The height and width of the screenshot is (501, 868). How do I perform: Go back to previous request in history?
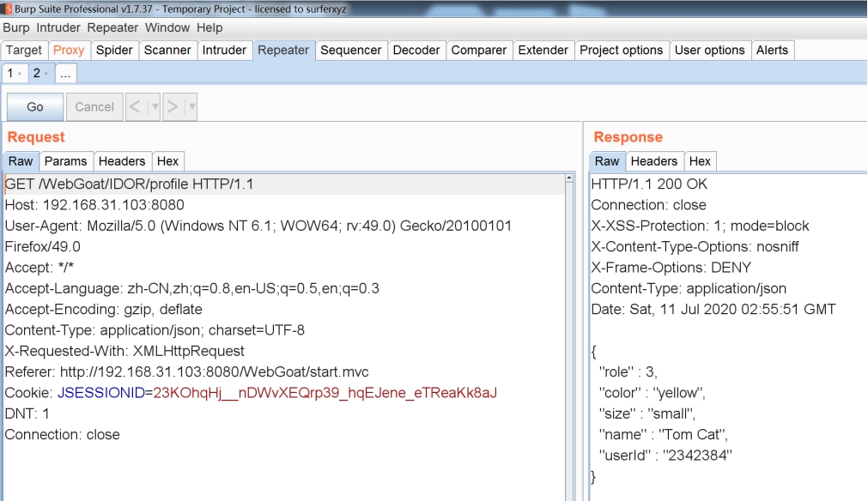coord(137,106)
